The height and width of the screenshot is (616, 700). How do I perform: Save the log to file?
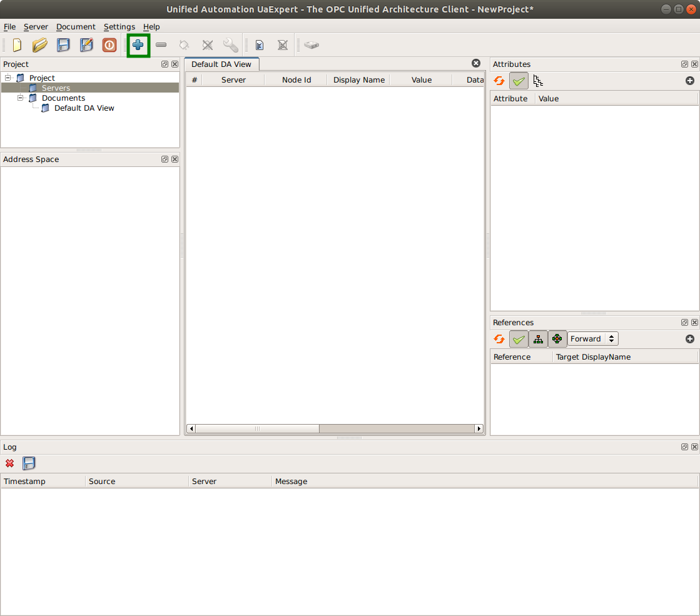click(x=29, y=463)
